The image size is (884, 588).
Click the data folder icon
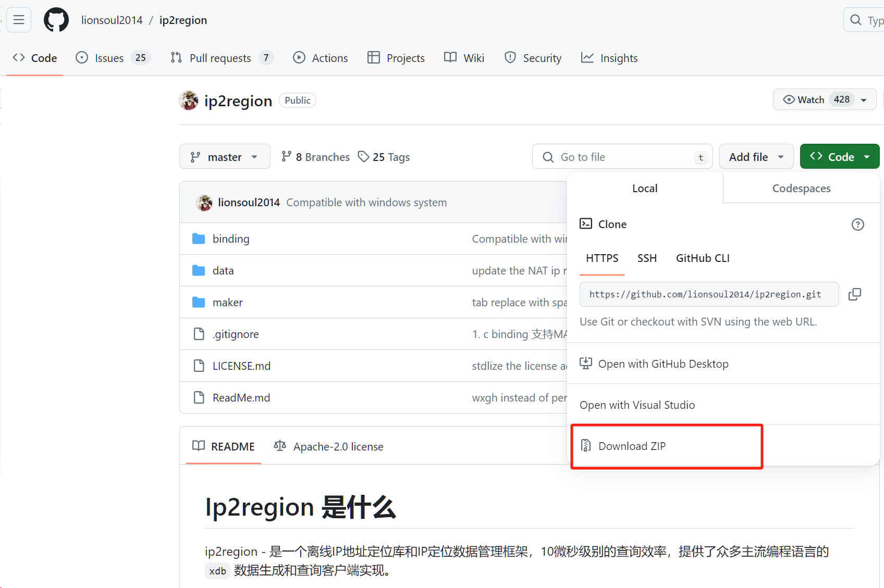tap(199, 271)
